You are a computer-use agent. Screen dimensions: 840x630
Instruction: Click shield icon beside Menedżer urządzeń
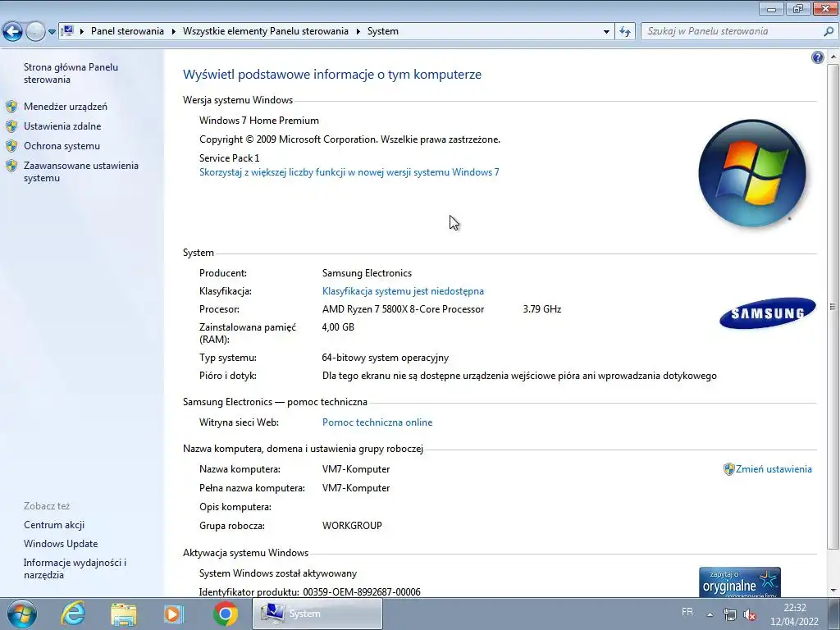[11, 107]
